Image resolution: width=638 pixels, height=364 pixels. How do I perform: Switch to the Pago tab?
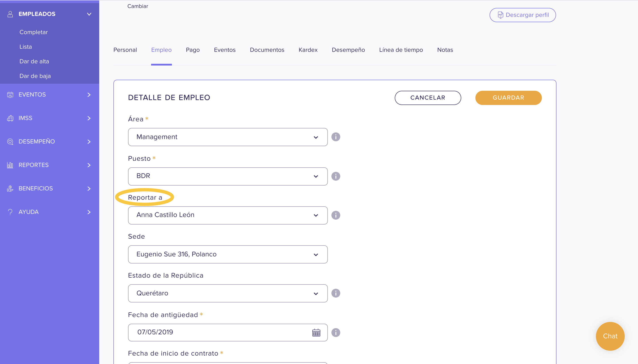point(193,50)
